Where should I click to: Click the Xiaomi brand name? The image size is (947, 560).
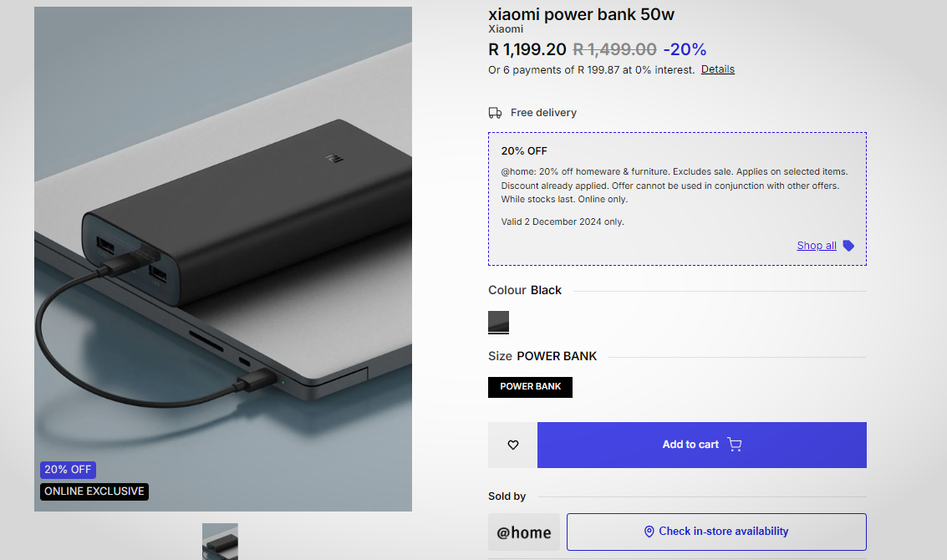coord(506,29)
